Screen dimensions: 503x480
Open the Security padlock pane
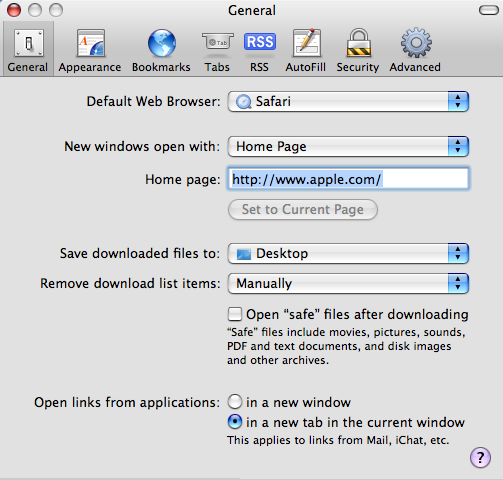tap(358, 51)
